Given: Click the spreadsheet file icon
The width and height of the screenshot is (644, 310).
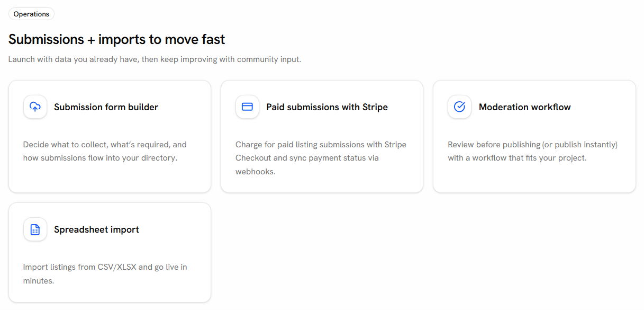Looking at the screenshot, I should (x=35, y=229).
